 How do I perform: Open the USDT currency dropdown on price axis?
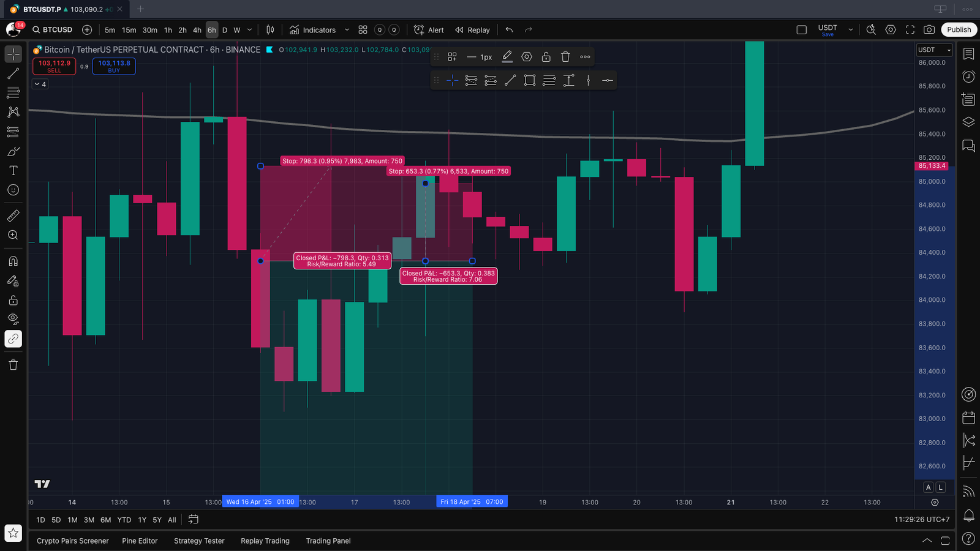[x=934, y=50]
